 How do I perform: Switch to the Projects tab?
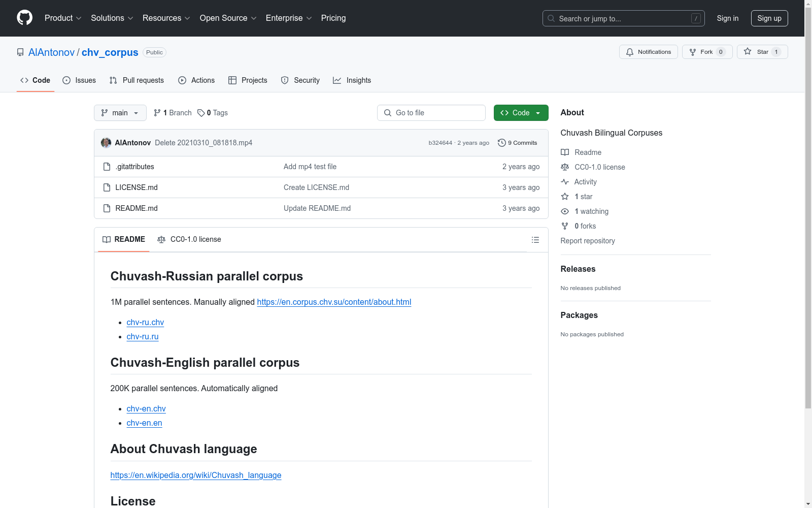[x=248, y=80]
